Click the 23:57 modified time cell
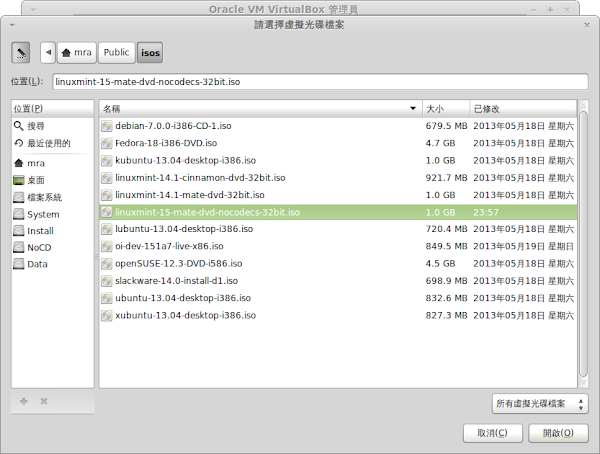This screenshot has width=600, height=454. 486,212
